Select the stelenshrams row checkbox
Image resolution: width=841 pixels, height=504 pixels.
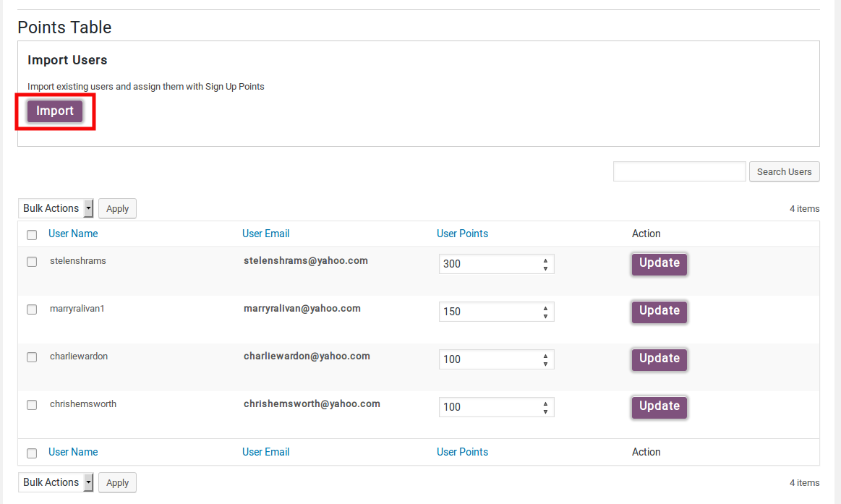(32, 262)
